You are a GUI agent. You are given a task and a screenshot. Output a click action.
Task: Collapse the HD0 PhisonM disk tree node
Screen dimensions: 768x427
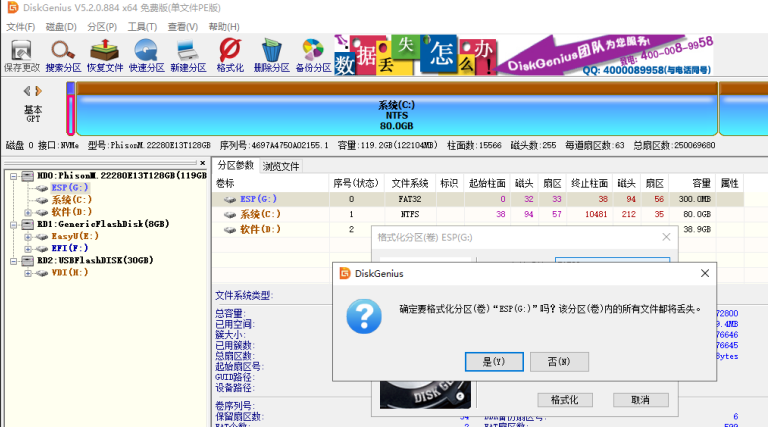click(x=12, y=176)
